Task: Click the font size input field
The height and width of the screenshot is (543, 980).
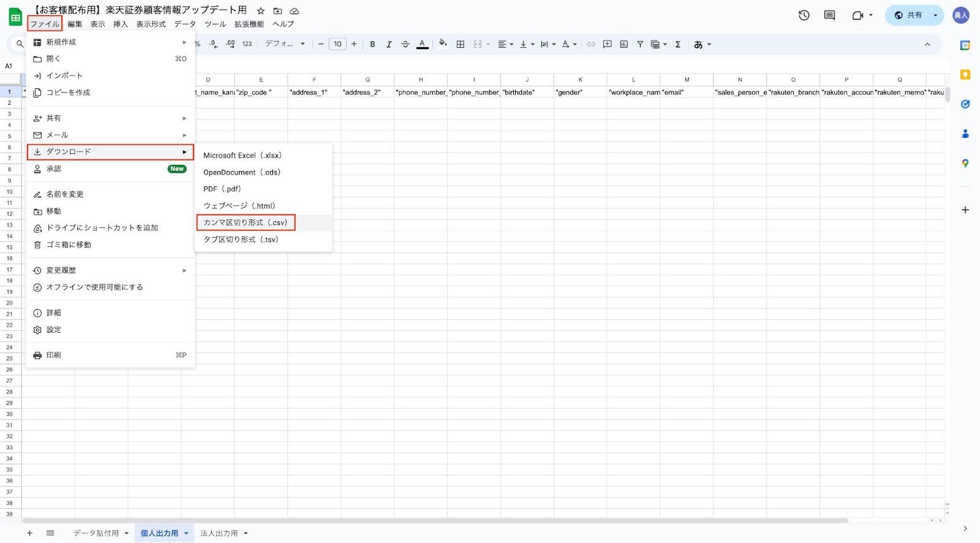Action: coord(337,44)
